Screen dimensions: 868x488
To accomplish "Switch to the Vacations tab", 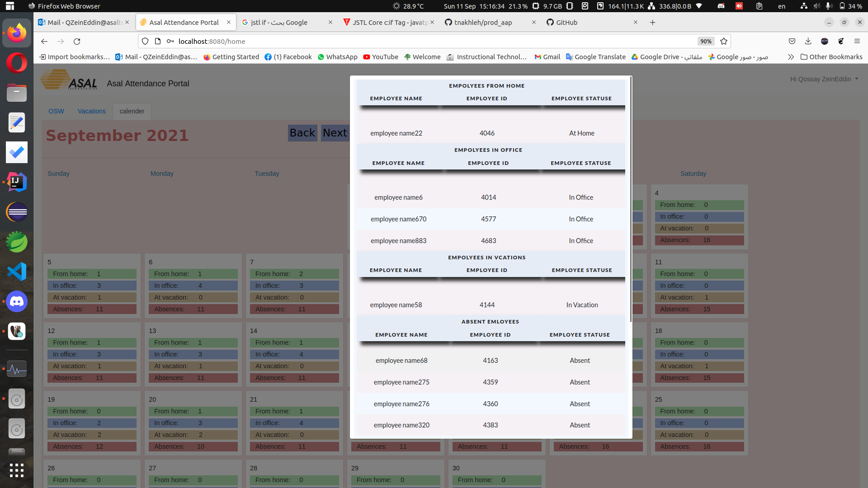I will point(91,111).
